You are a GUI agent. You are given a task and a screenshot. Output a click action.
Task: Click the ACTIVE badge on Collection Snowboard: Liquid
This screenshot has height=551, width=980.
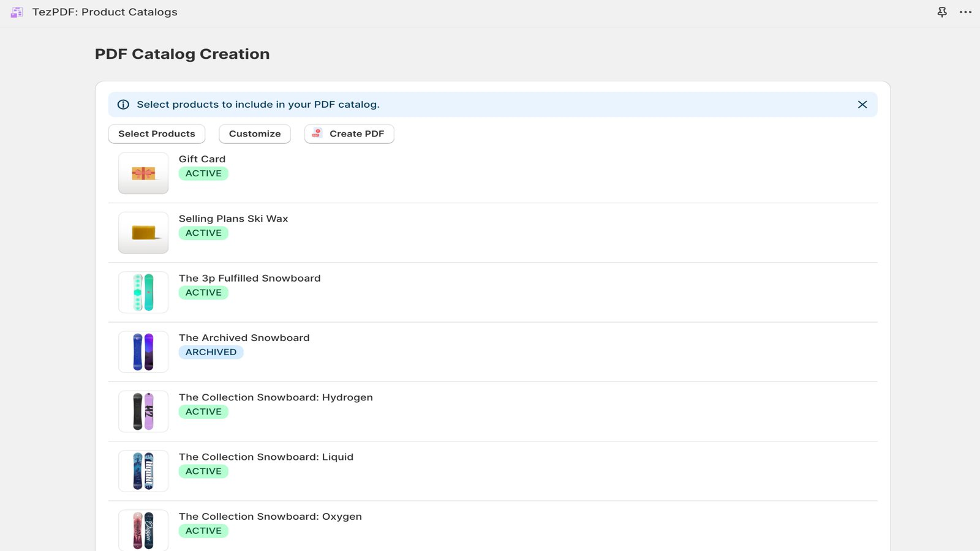pyautogui.click(x=203, y=471)
